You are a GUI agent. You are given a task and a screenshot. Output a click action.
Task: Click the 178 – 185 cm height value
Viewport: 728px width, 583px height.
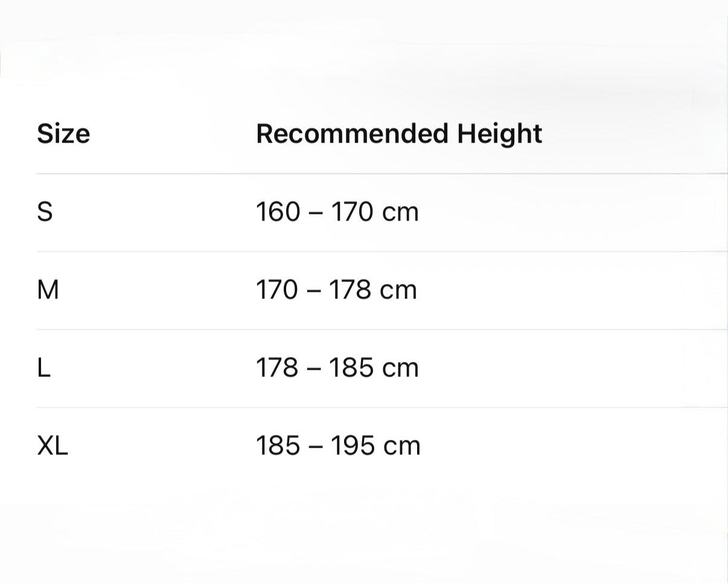337,368
